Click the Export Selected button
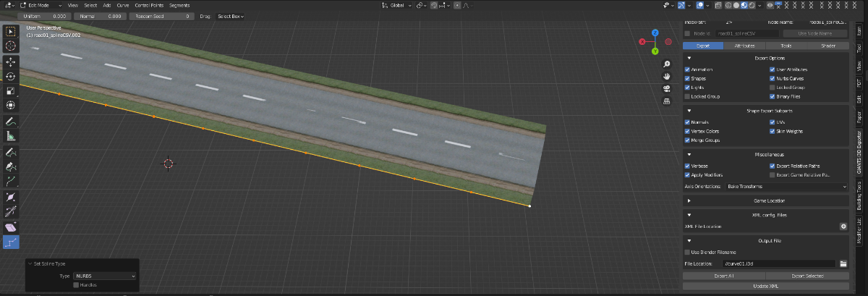 [x=807, y=276]
